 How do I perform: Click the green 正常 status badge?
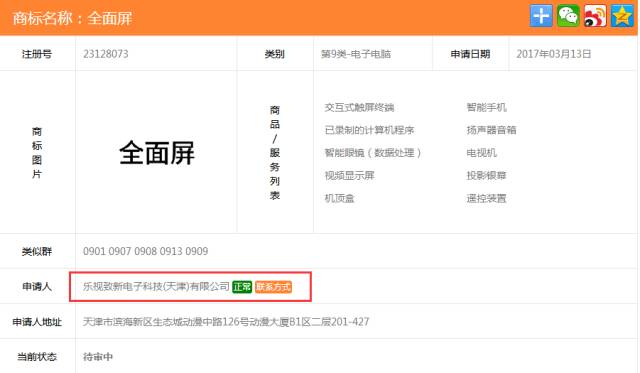[242, 287]
